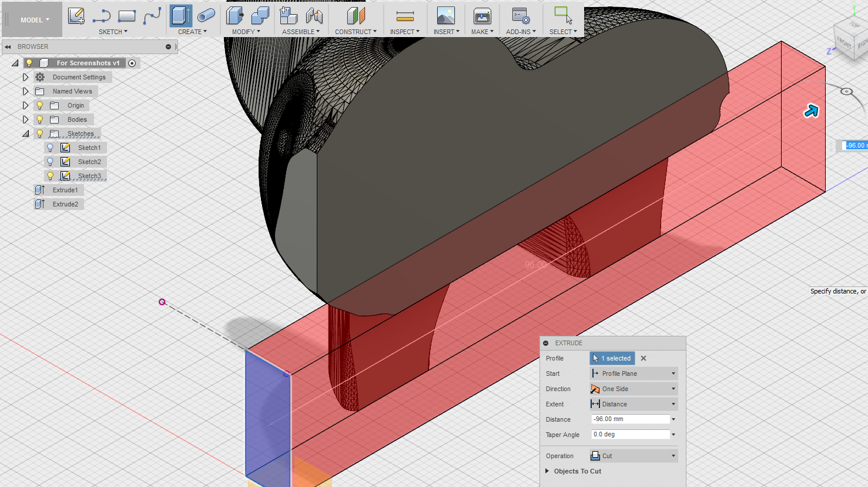Viewport: 868px width, 487px height.
Task: Toggle Sketches folder visibility lightbulb
Action: click(x=40, y=134)
